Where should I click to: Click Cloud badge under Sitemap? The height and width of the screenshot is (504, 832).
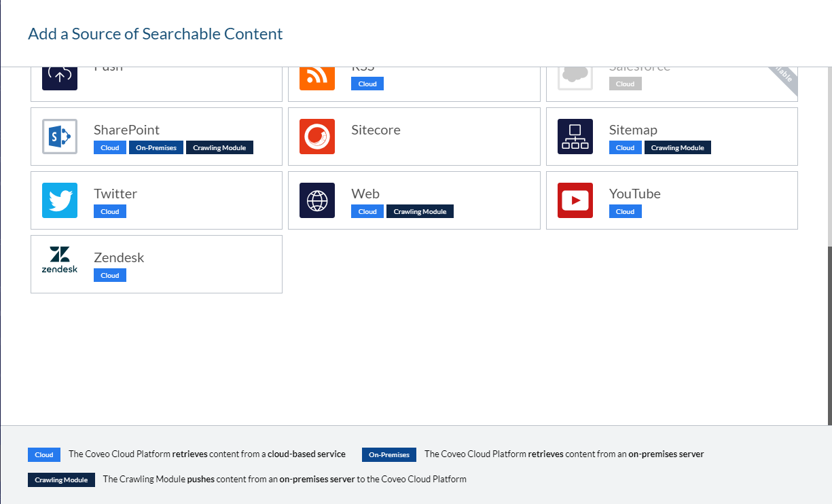626,147
